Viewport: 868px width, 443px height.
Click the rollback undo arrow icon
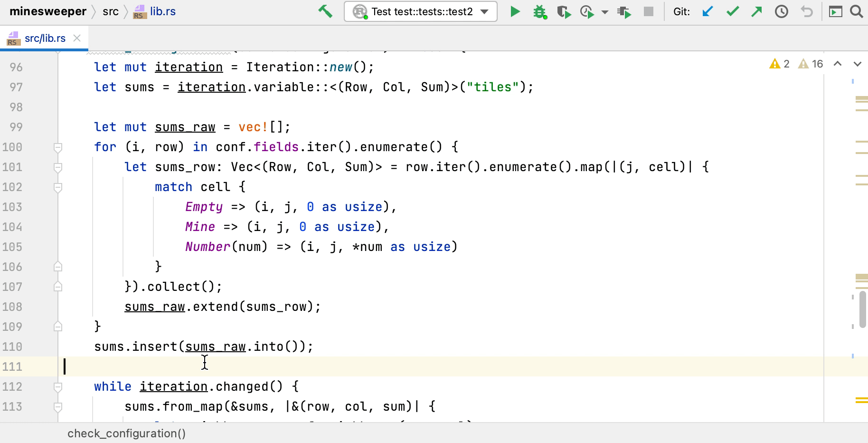[807, 11]
